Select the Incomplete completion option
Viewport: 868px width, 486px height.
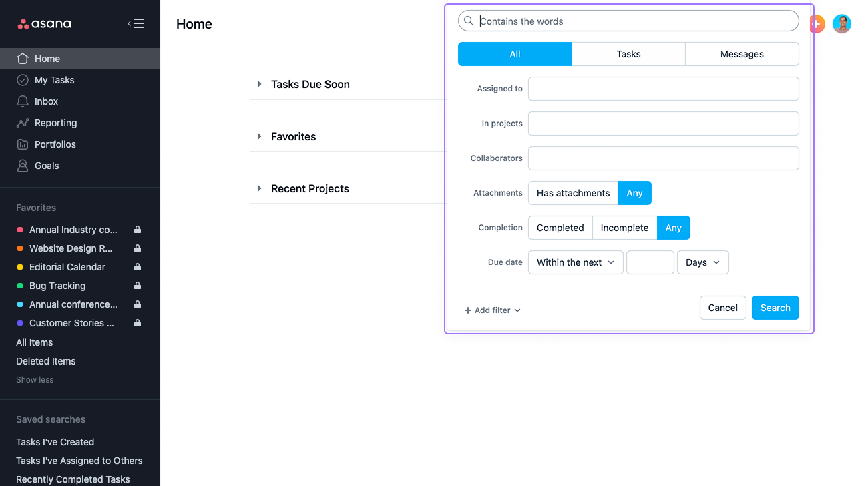point(625,228)
